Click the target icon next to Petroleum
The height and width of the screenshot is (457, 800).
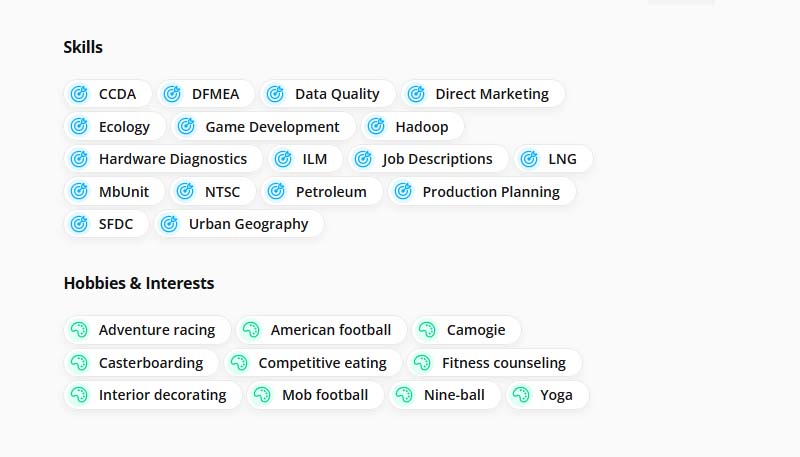pos(276,192)
